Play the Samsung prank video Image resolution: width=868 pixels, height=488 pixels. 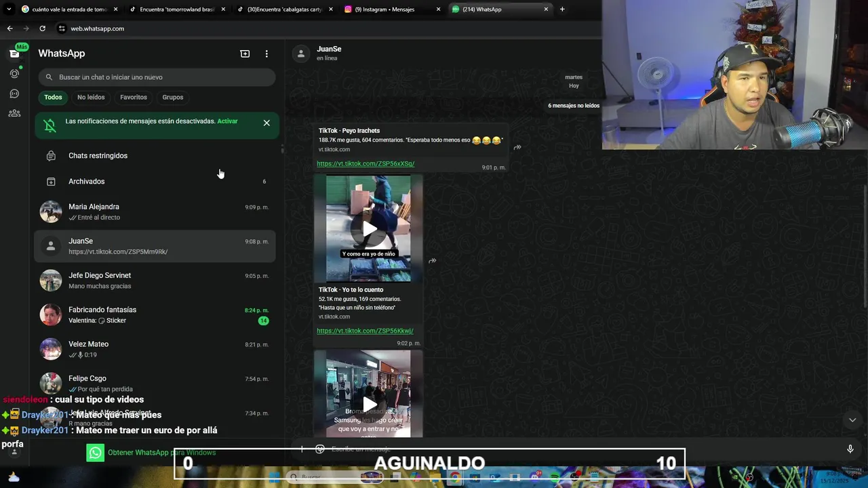point(369,405)
